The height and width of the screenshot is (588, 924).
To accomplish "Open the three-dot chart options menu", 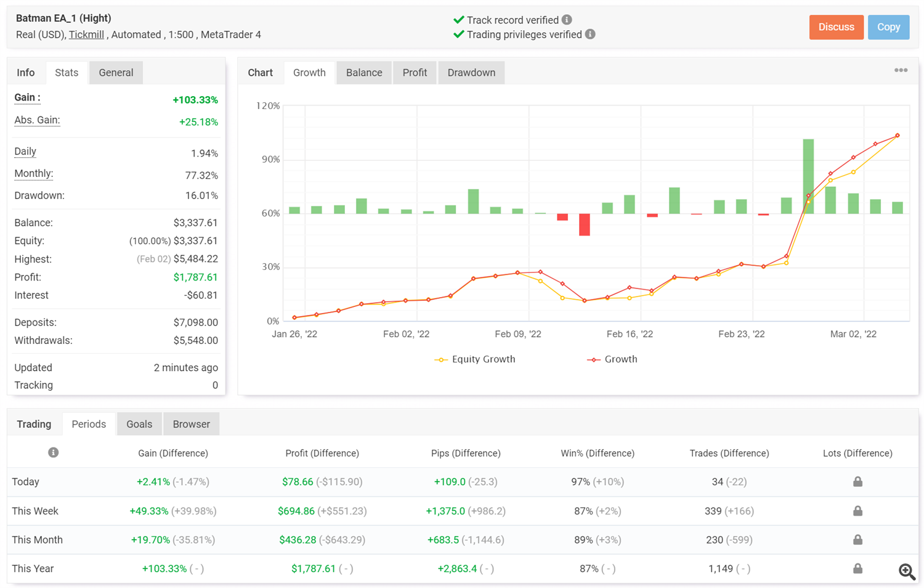I will tap(901, 70).
